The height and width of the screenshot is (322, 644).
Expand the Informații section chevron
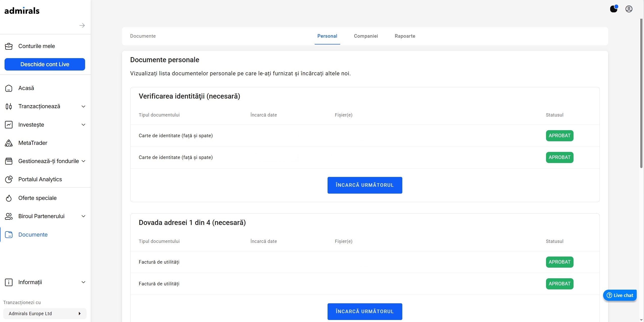pyautogui.click(x=83, y=282)
